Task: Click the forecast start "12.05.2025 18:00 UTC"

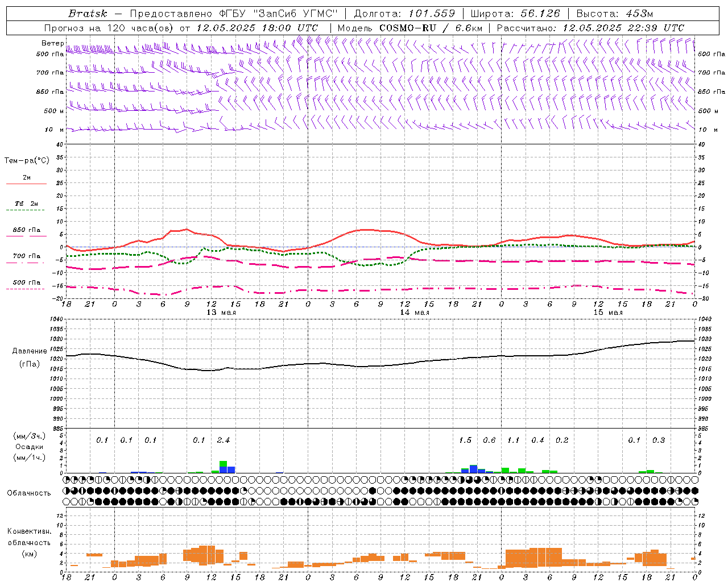Action: click(x=257, y=28)
